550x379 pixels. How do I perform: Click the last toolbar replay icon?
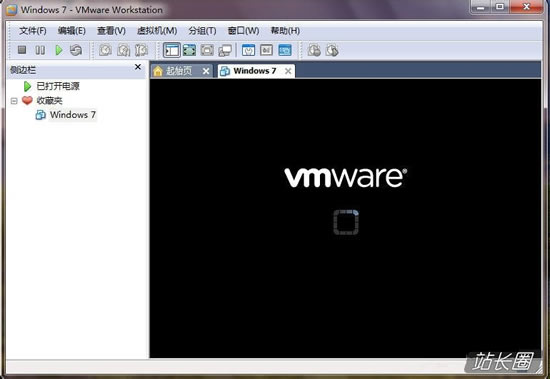click(x=332, y=50)
